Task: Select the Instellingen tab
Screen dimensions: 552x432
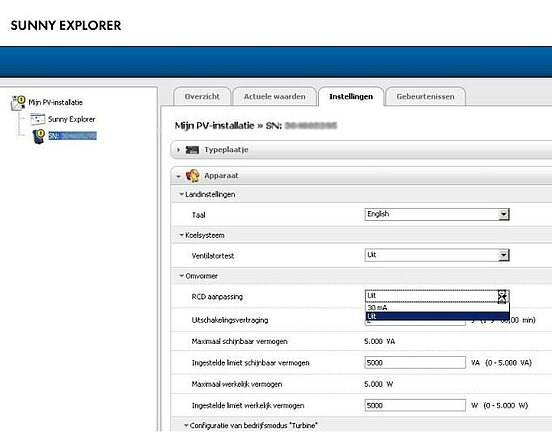Action: point(351,96)
